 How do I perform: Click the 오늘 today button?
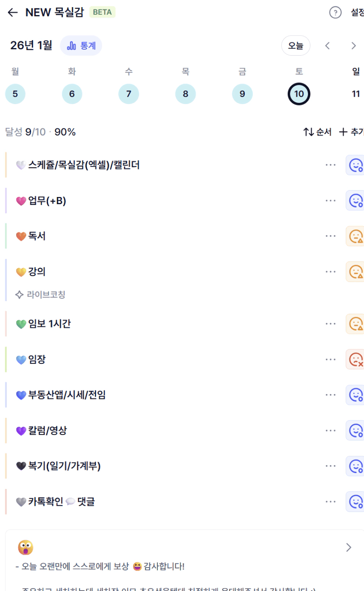[x=295, y=46]
